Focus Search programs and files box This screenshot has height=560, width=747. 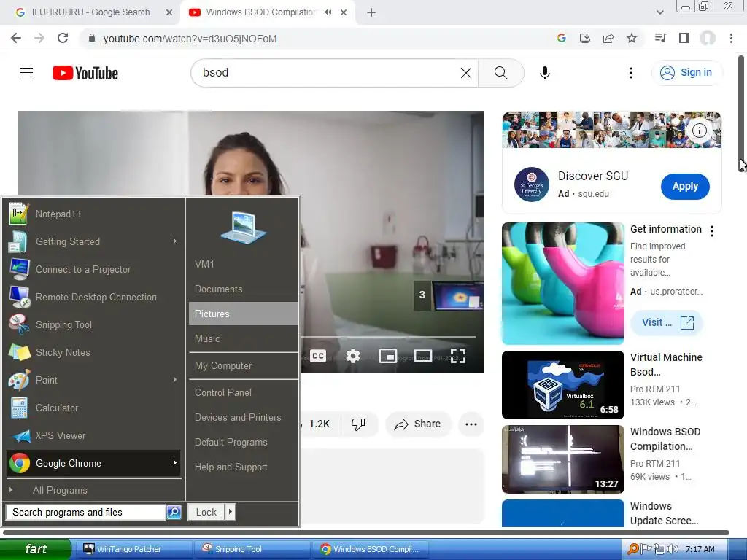[86, 512]
